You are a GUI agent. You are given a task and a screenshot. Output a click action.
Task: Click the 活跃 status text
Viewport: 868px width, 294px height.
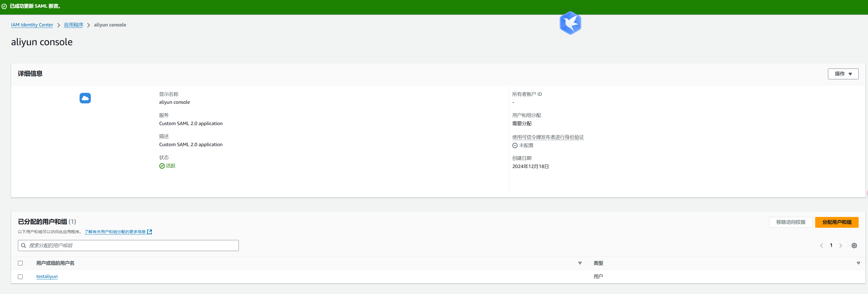170,166
